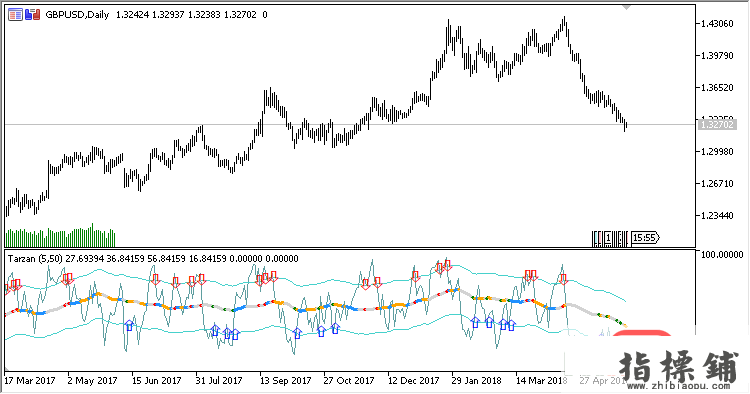Select open price 1.32424 in header
This screenshot has height=394, width=750.
point(132,15)
